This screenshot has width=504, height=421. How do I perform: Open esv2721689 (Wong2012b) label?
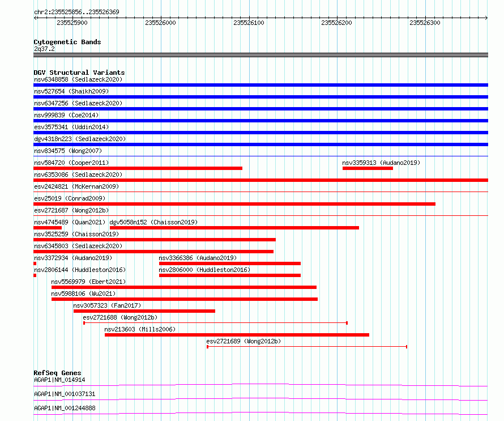(x=244, y=341)
